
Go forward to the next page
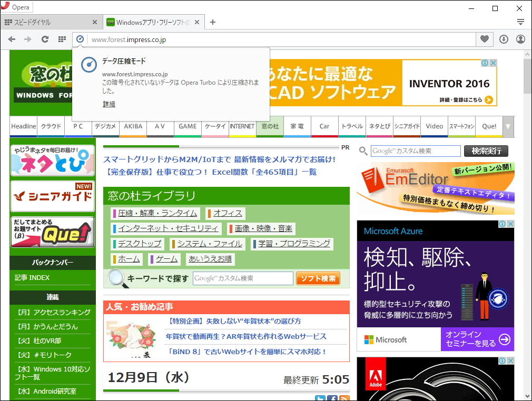28,39
